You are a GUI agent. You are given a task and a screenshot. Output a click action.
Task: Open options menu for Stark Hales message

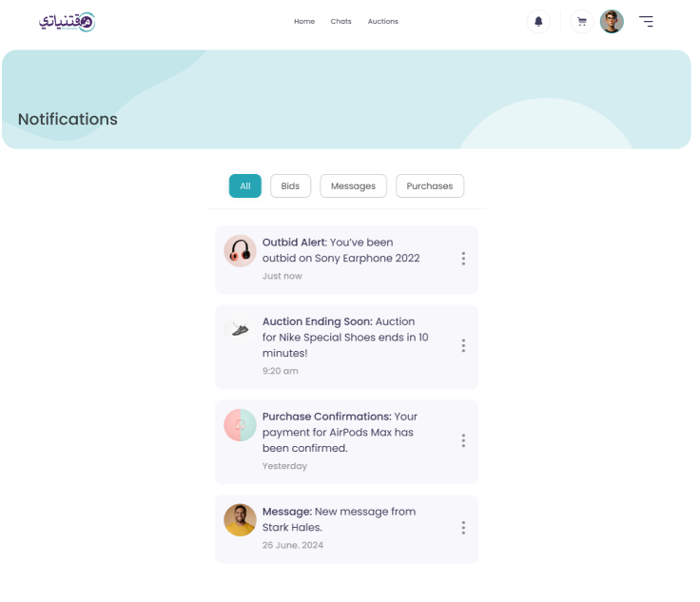(463, 528)
